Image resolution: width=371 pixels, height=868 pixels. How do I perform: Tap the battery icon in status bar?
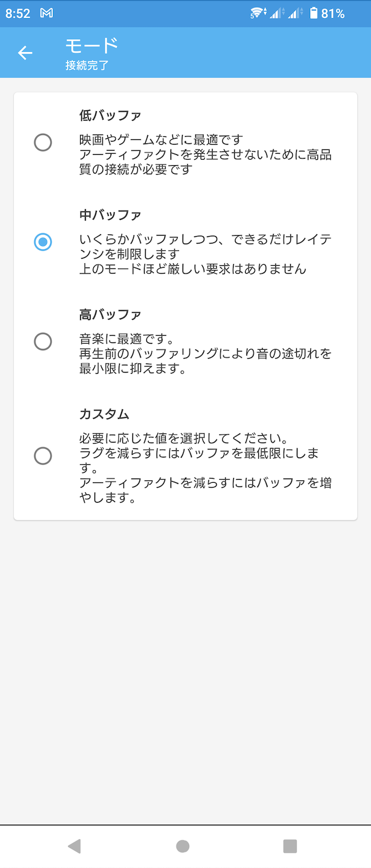(313, 13)
